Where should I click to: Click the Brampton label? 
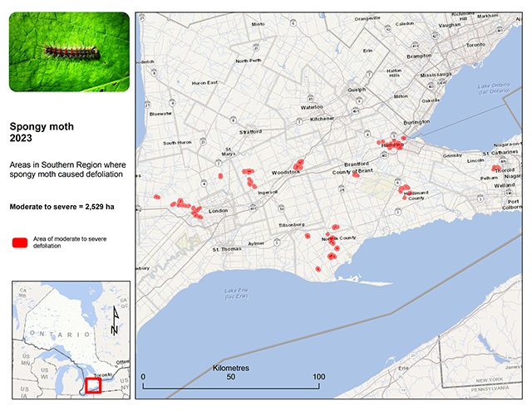tap(419, 56)
